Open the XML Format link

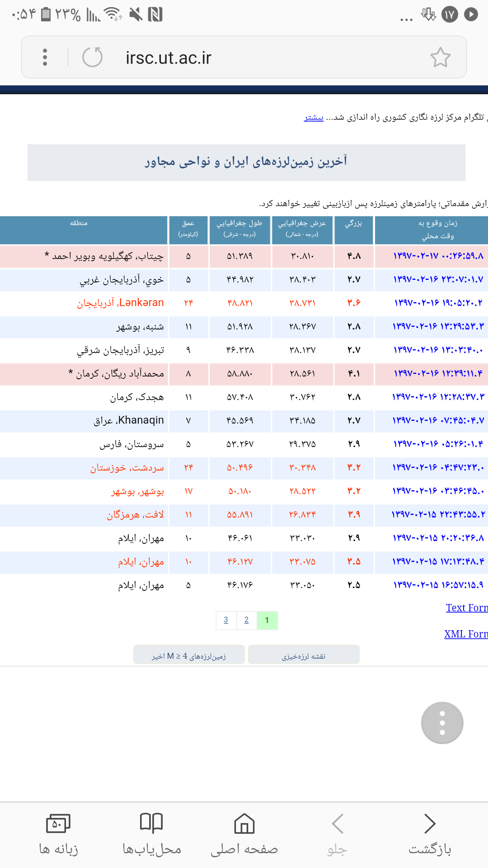click(466, 634)
